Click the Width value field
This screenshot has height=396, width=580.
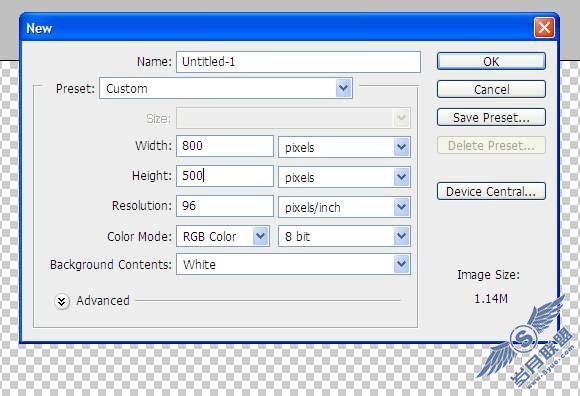pyautogui.click(x=225, y=146)
